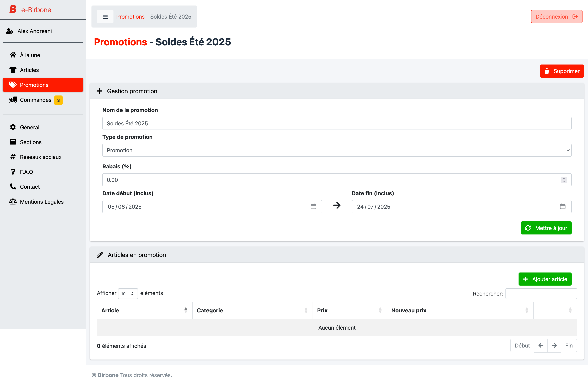Open the Articles section
The height and width of the screenshot is (385, 588).
43,70
